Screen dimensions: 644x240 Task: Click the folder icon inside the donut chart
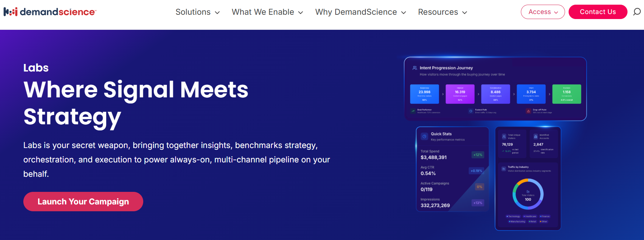528,191
